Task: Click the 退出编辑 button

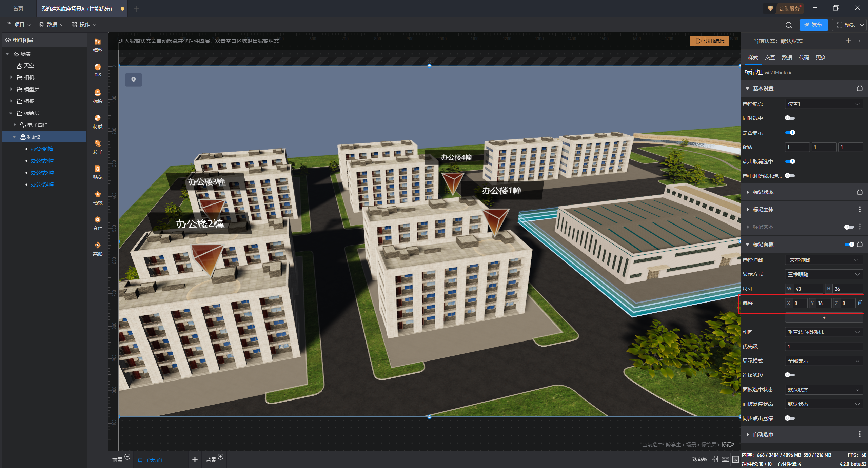Action: [x=710, y=41]
